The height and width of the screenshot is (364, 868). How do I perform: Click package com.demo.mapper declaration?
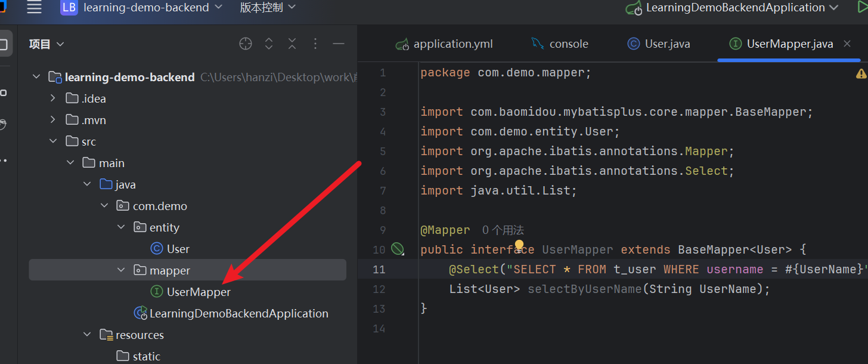click(506, 73)
